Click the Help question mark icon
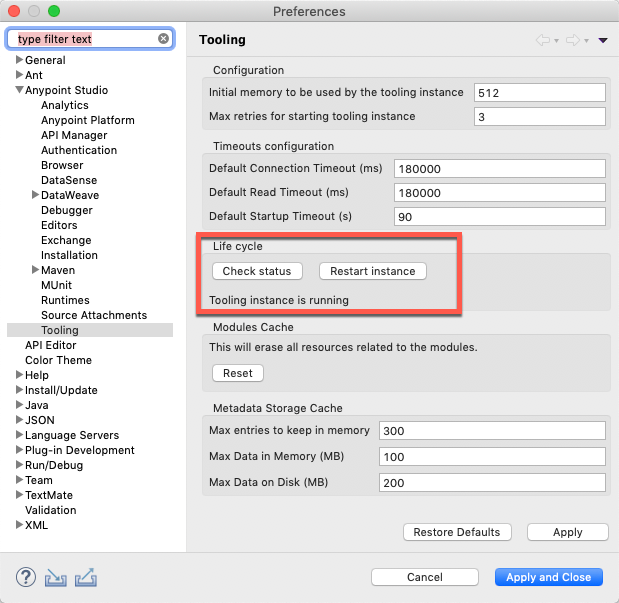The image size is (619, 603). pyautogui.click(x=26, y=577)
